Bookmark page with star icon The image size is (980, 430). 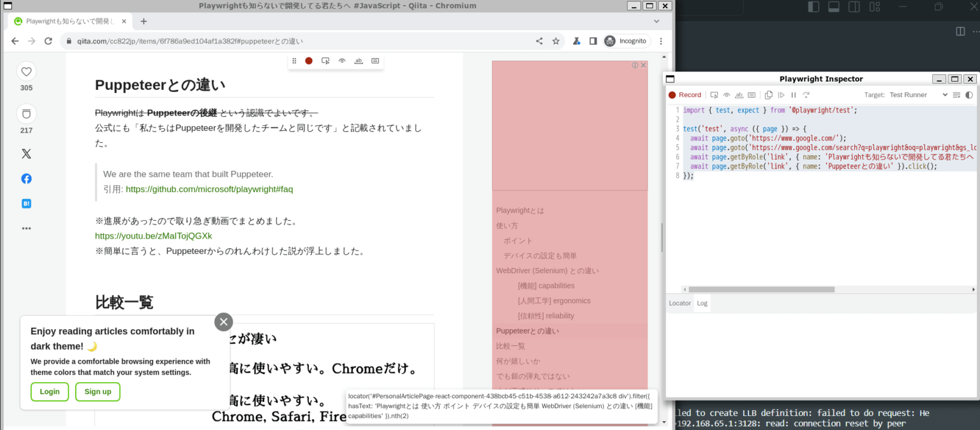click(x=556, y=41)
